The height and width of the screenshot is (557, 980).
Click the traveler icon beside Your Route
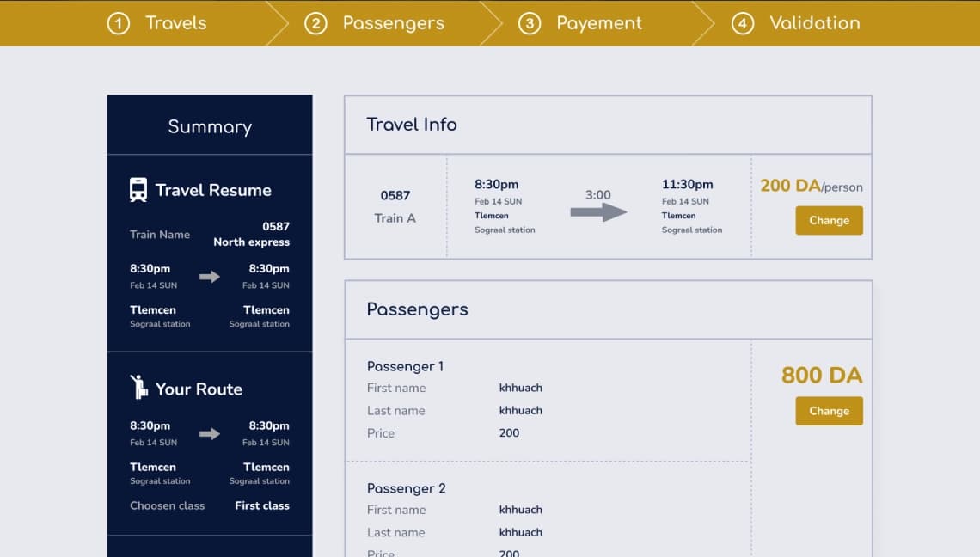point(138,387)
